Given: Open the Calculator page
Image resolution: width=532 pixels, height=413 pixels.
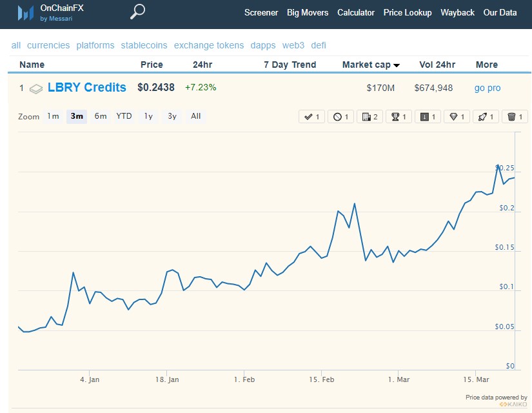Looking at the screenshot, I should click(355, 12).
